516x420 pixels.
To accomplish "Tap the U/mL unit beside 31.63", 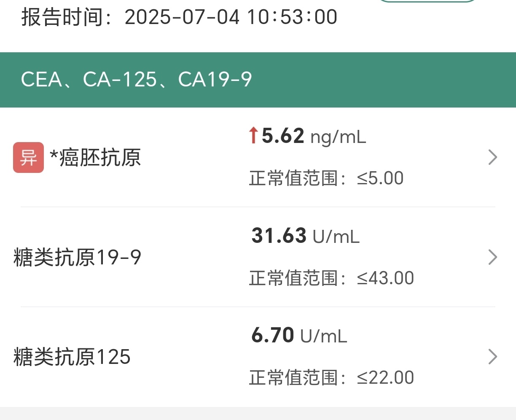I will (336, 237).
